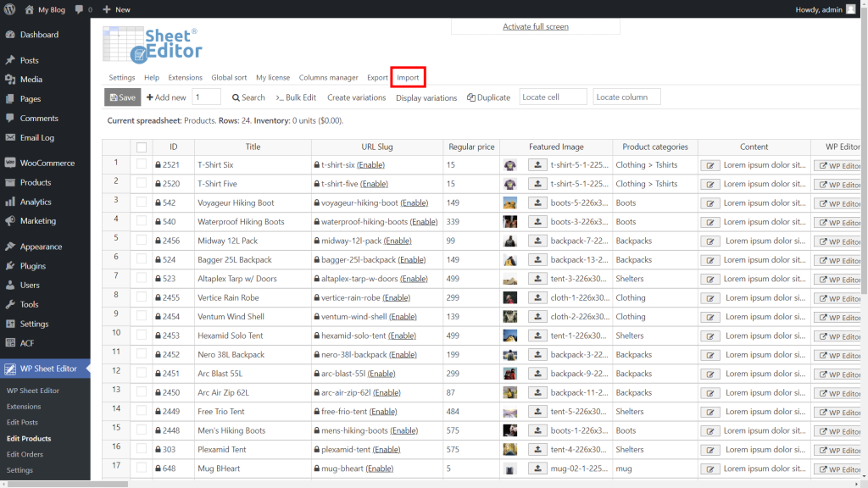Image resolution: width=868 pixels, height=488 pixels.
Task: Check the row checkbox for Midway 12L Pack
Action: click(x=141, y=241)
